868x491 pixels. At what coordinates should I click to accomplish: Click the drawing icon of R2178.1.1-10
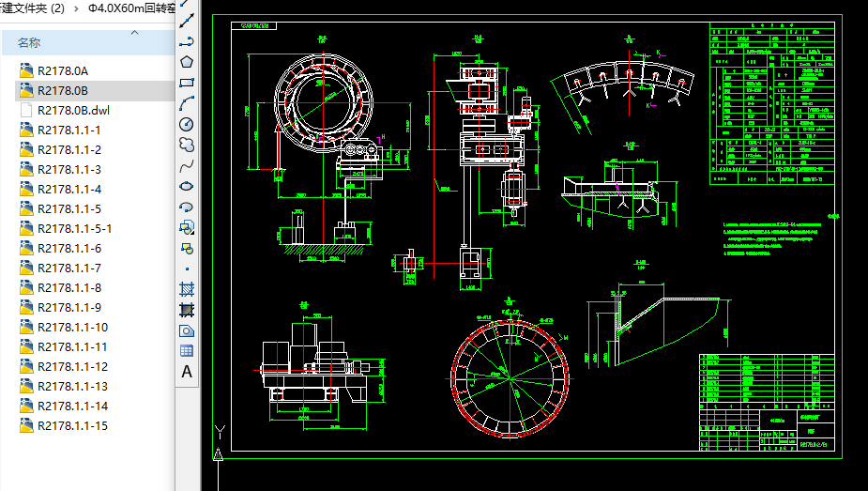(26, 327)
